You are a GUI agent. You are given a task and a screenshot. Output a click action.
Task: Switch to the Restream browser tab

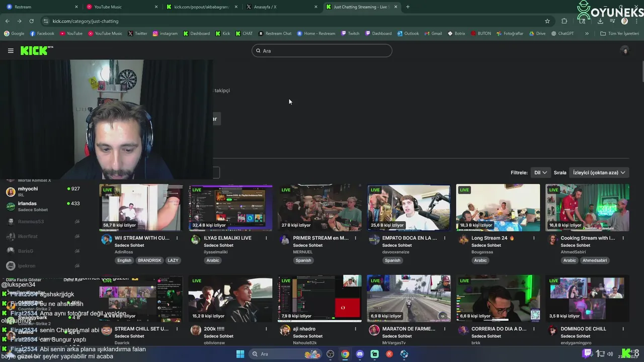[42, 7]
